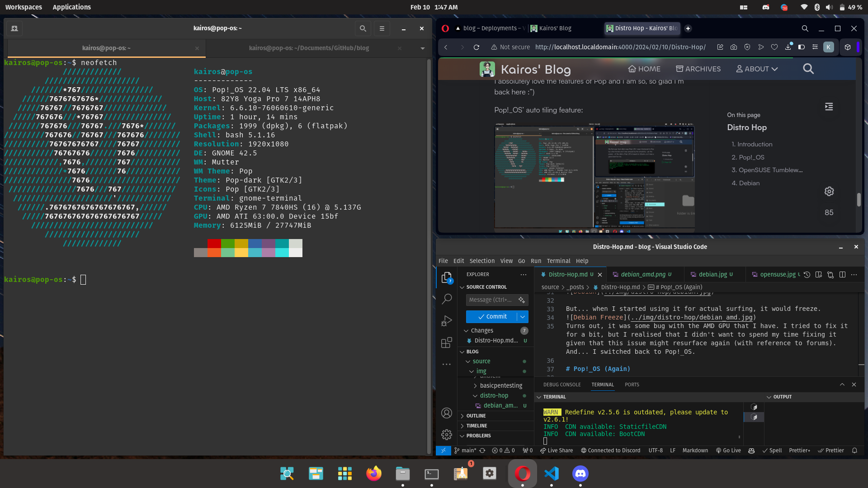This screenshot has height=488, width=868.
Task: Click the Commit button in Source Control
Action: click(493, 316)
